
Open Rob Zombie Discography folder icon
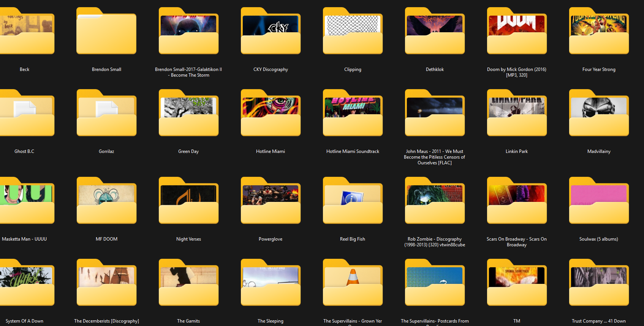coord(435,200)
